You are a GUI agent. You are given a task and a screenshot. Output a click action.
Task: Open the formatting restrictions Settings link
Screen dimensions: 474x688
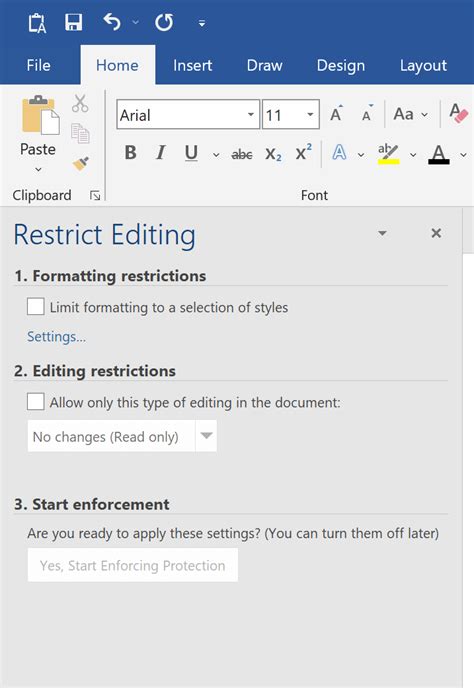57,337
